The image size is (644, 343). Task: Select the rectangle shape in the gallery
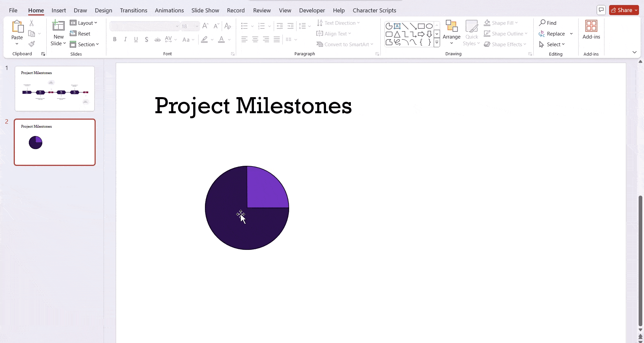[x=421, y=26]
